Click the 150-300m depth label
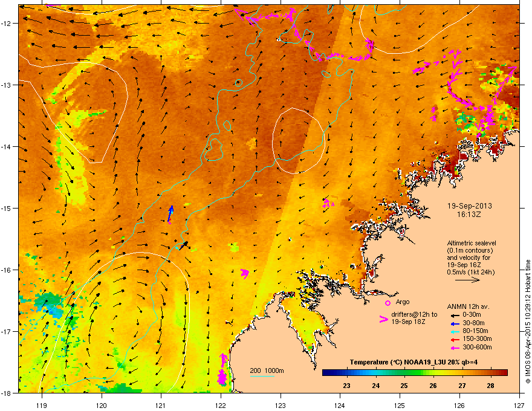532x411 pixels. 477,338
